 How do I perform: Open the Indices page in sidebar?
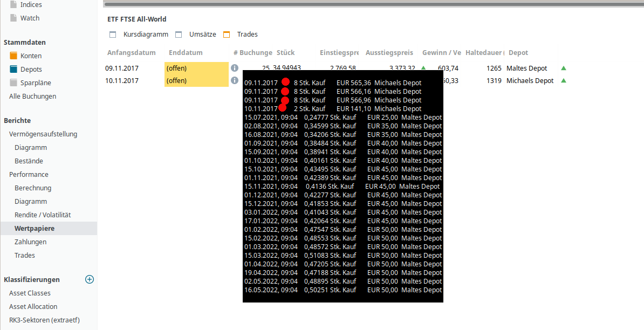tap(31, 4)
